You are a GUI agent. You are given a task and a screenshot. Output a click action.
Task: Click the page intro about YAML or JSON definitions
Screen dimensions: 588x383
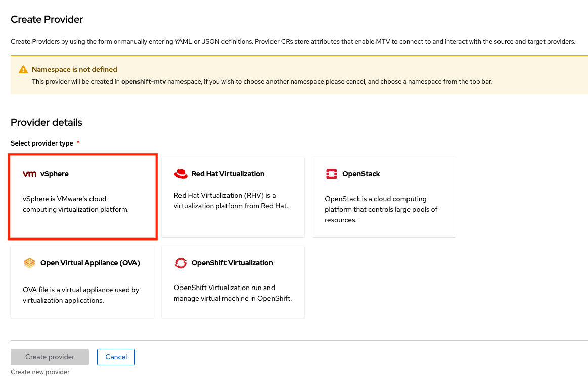coord(293,41)
